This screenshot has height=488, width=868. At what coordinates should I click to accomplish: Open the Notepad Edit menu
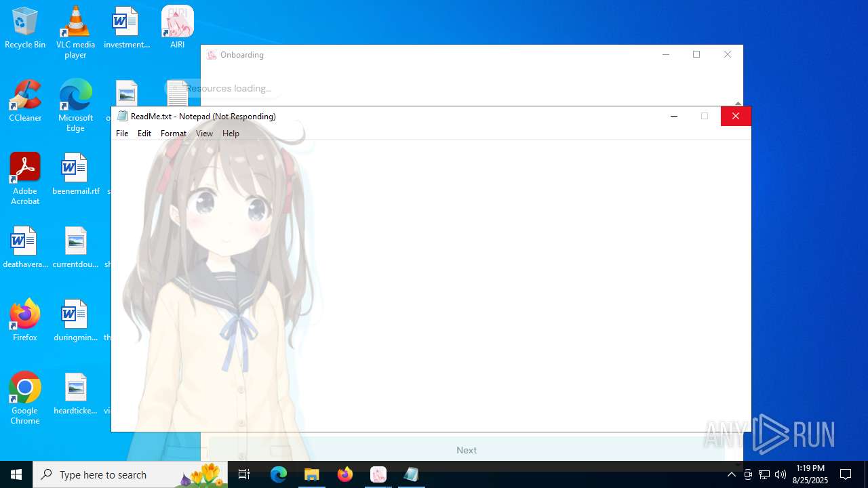144,134
